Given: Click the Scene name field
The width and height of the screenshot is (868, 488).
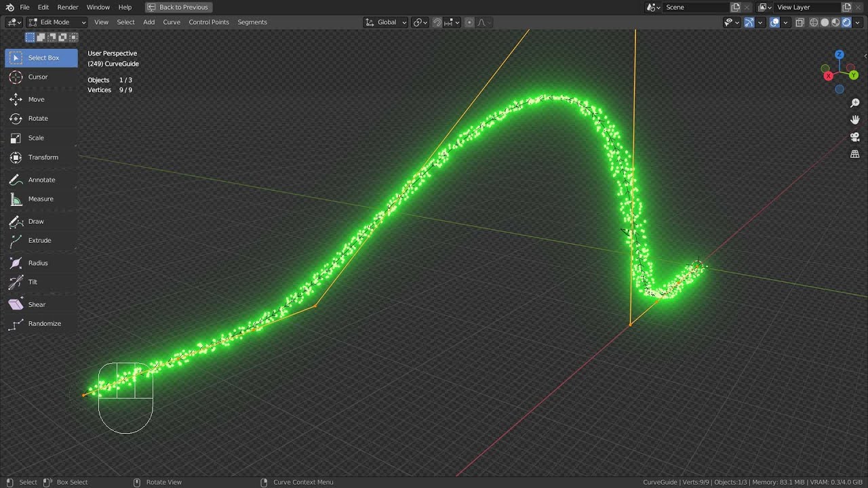Looking at the screenshot, I should coord(696,7).
